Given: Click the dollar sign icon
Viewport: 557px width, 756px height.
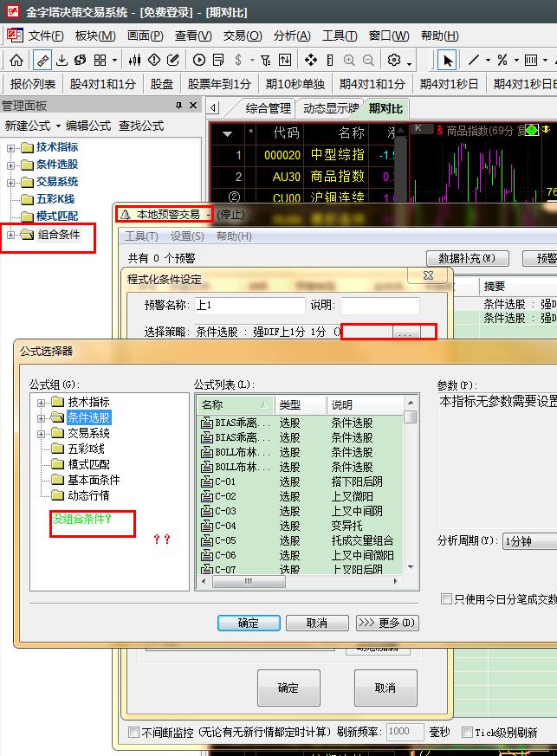Looking at the screenshot, I should [238, 61].
